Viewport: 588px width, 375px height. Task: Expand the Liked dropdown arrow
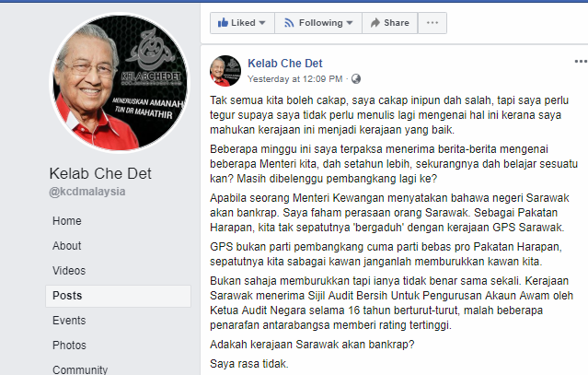coord(262,23)
